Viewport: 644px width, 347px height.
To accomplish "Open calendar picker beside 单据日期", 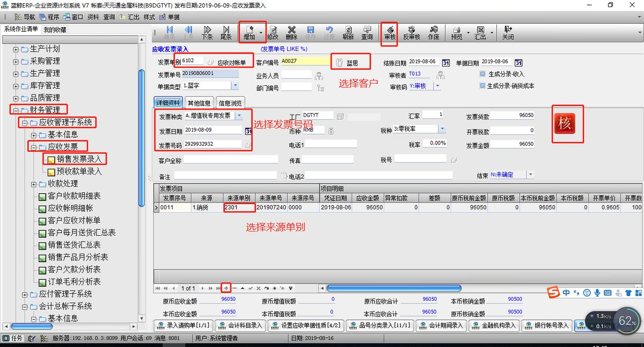I will pos(518,63).
